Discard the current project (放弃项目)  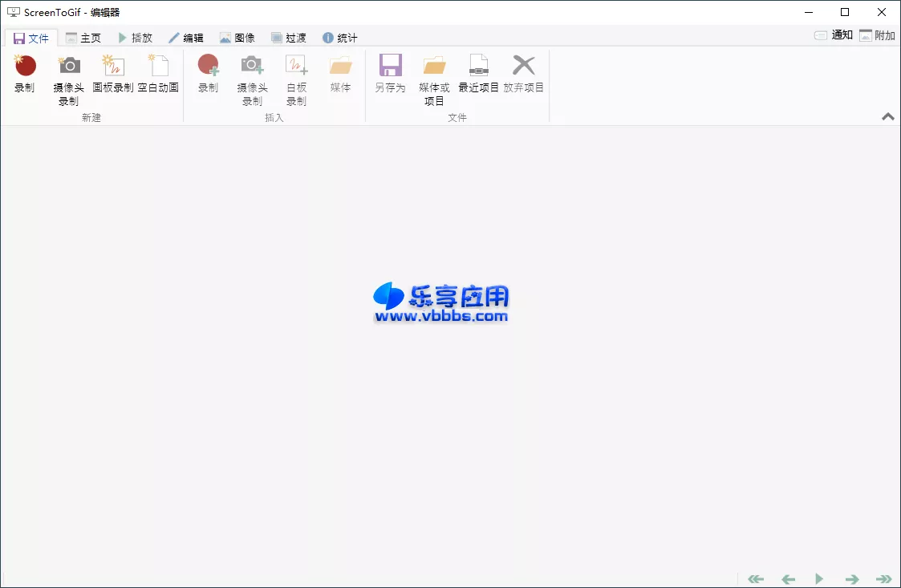pos(524,78)
